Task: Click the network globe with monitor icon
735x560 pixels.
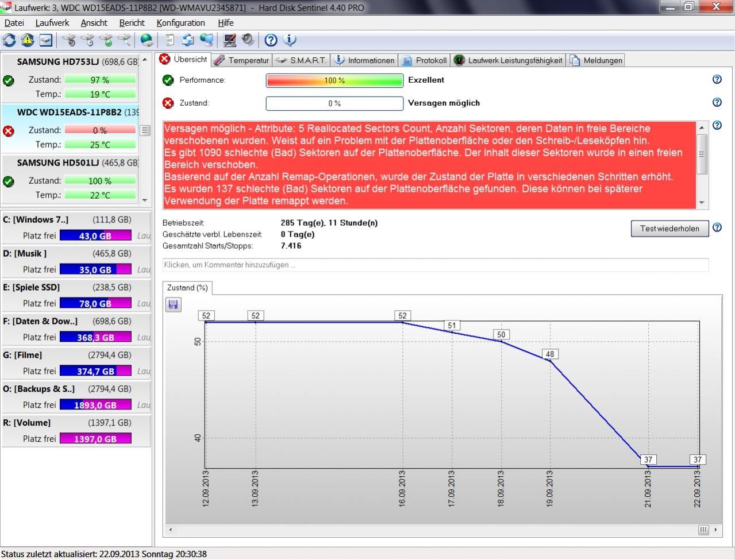Action: pos(206,40)
